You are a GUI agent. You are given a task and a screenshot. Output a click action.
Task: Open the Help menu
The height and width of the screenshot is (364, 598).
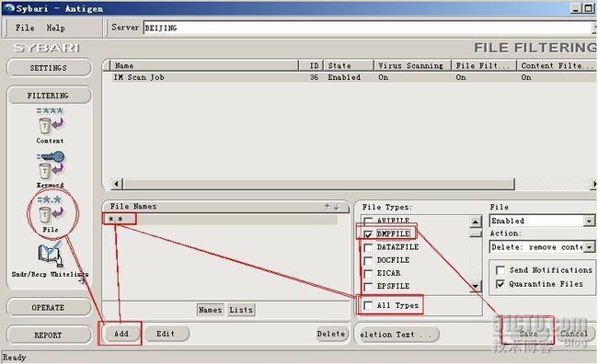(x=56, y=28)
